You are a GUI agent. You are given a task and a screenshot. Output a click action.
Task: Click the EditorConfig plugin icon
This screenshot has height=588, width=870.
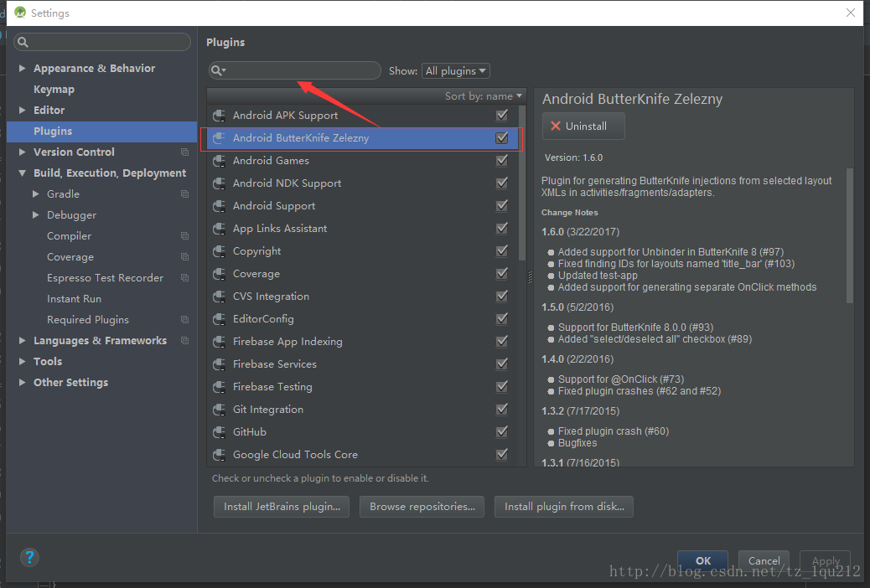[219, 319]
